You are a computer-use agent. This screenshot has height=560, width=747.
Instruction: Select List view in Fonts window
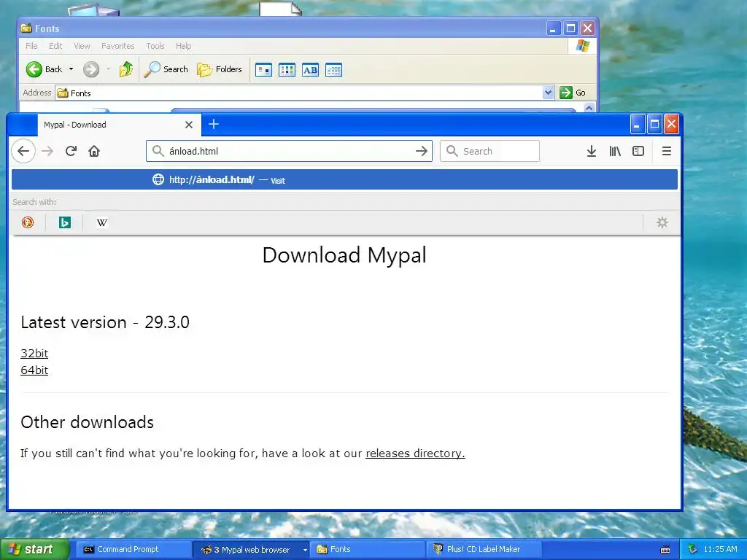287,70
